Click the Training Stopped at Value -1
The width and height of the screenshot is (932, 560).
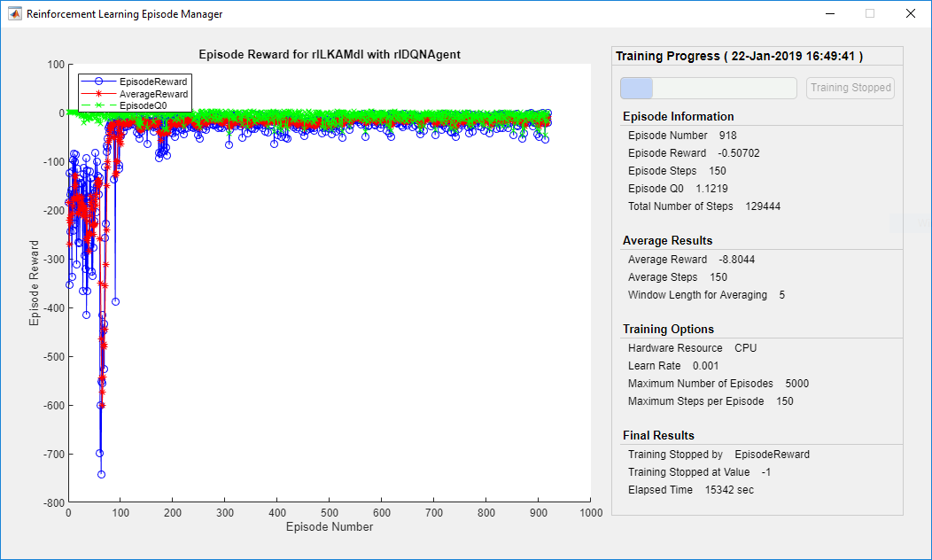[766, 472]
